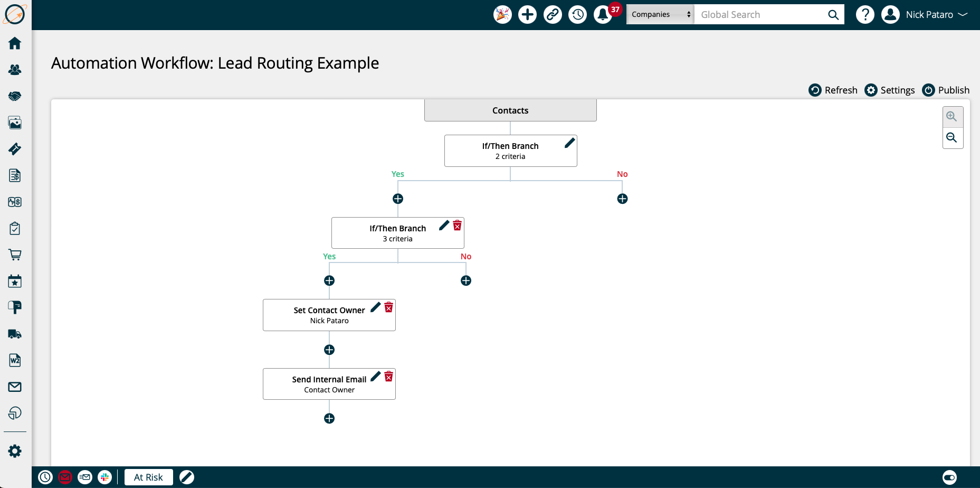
Task: Delete the Set Contact Owner step
Action: (389, 307)
